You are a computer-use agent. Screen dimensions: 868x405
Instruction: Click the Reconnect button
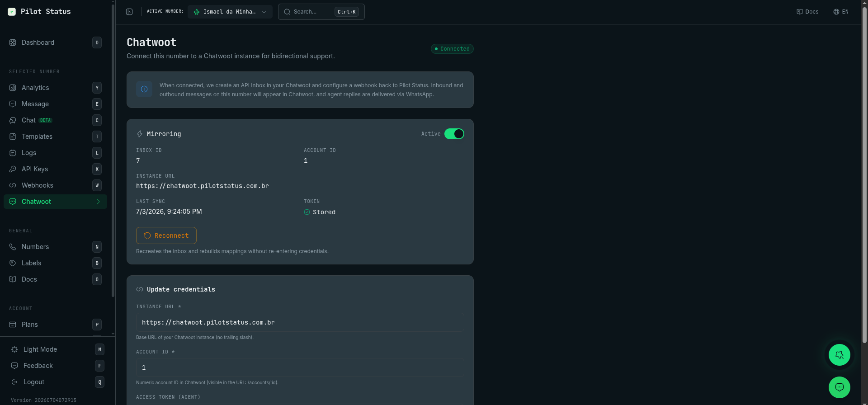[166, 235]
